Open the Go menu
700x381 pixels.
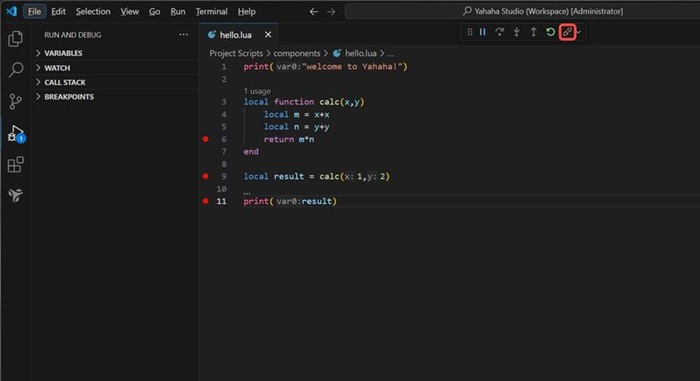[154, 12]
